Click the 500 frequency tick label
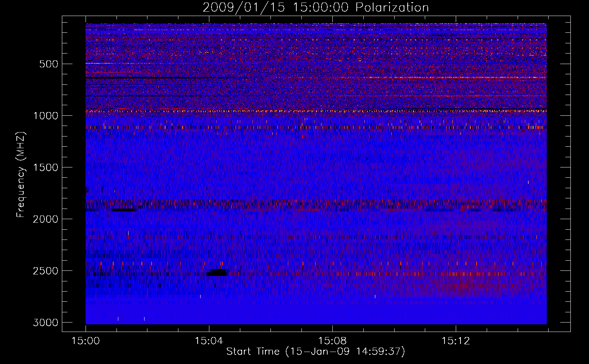The height and width of the screenshot is (364, 589). tap(48, 64)
